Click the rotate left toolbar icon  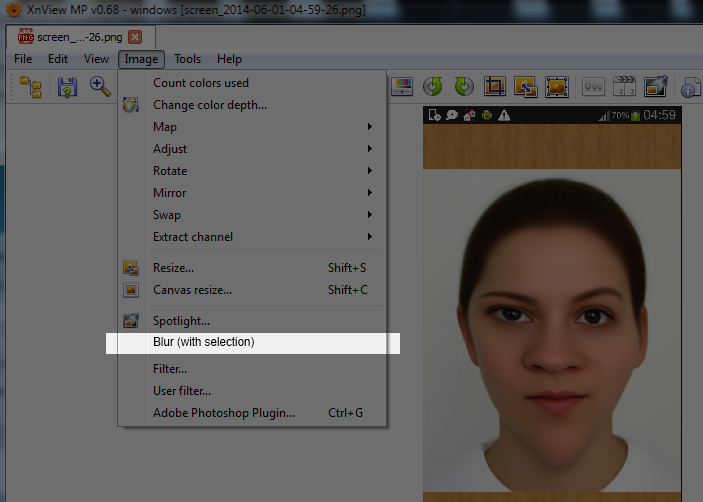click(x=433, y=87)
